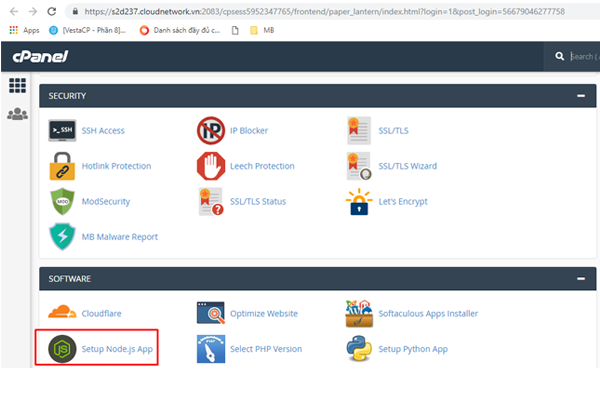Image resolution: width=600 pixels, height=400 pixels.
Task: Click the IP Blocker icon
Action: click(x=211, y=131)
